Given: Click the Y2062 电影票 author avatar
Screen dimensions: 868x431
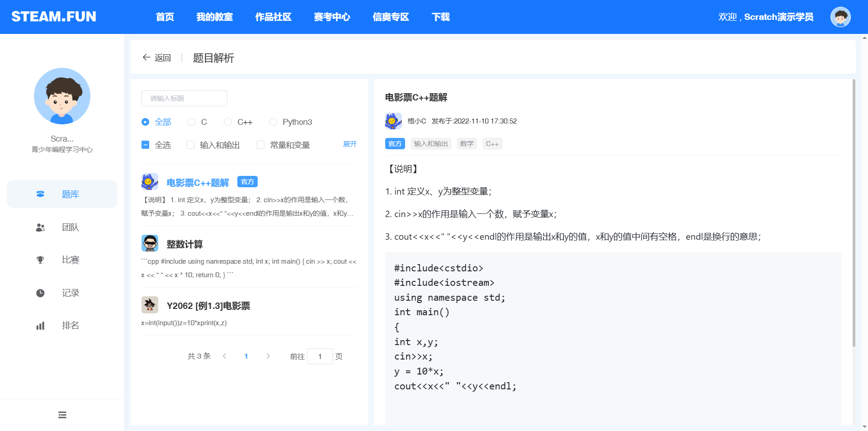Looking at the screenshot, I should (150, 305).
